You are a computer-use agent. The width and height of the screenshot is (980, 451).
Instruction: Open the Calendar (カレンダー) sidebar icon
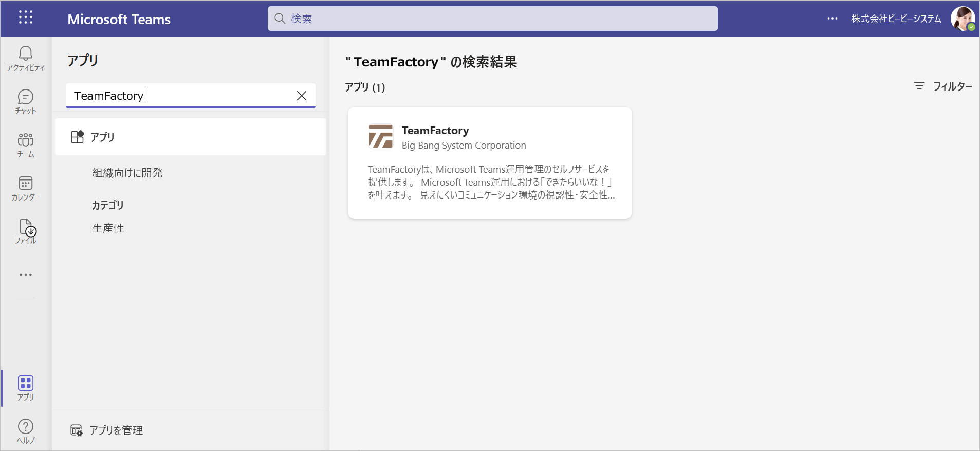[x=26, y=188]
